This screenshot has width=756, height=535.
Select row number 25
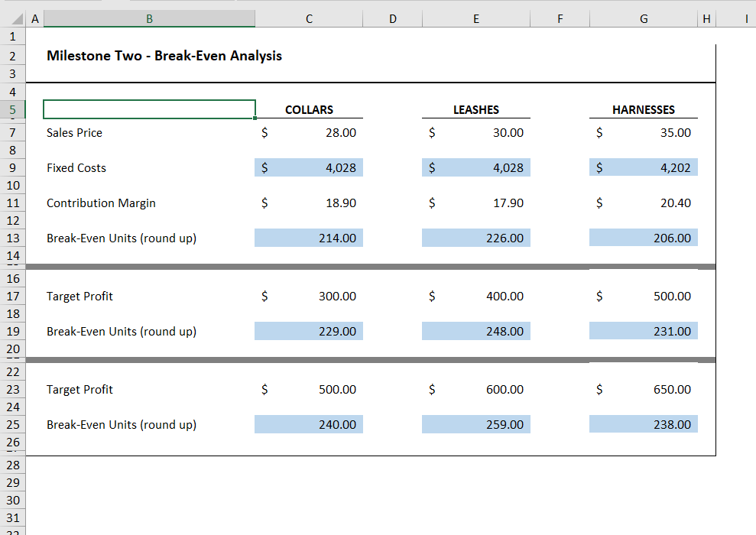[13, 424]
